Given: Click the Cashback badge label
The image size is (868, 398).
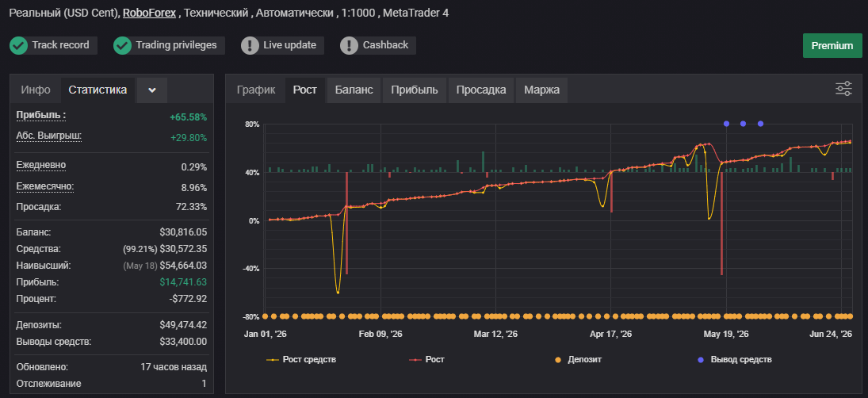Looking at the screenshot, I should (x=385, y=45).
